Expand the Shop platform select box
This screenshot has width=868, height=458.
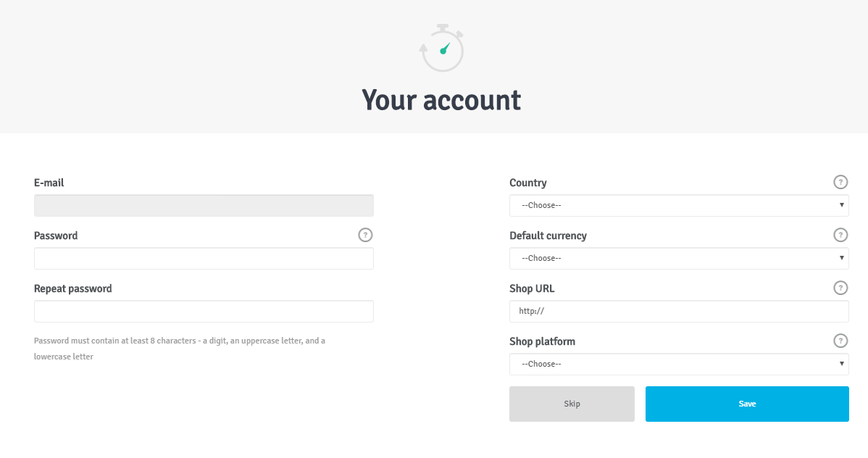(x=679, y=365)
